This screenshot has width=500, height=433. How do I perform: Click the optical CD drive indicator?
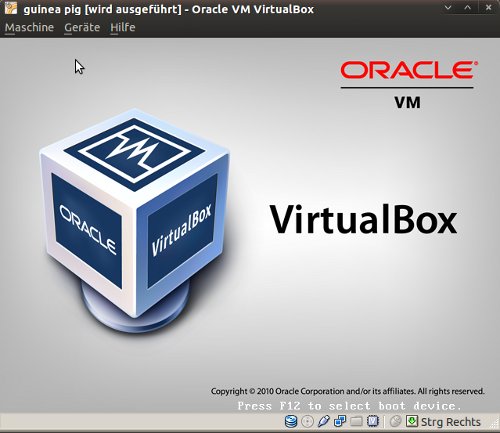[307, 422]
